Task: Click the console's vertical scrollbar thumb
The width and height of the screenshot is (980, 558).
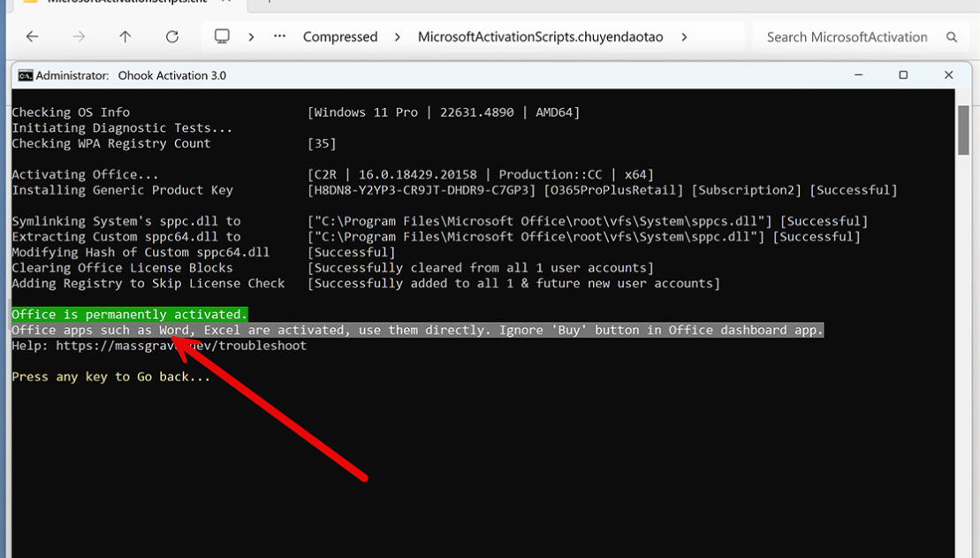Action: pos(963,130)
